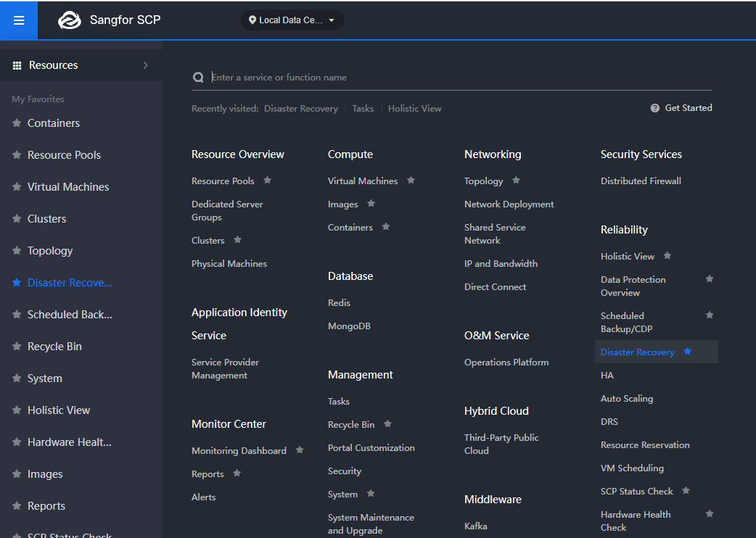
Task: Open Redis under Database
Action: (339, 303)
